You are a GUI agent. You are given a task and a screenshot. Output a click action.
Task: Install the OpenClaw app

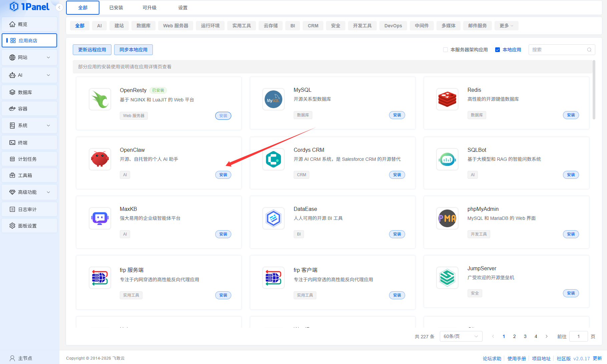(x=223, y=175)
